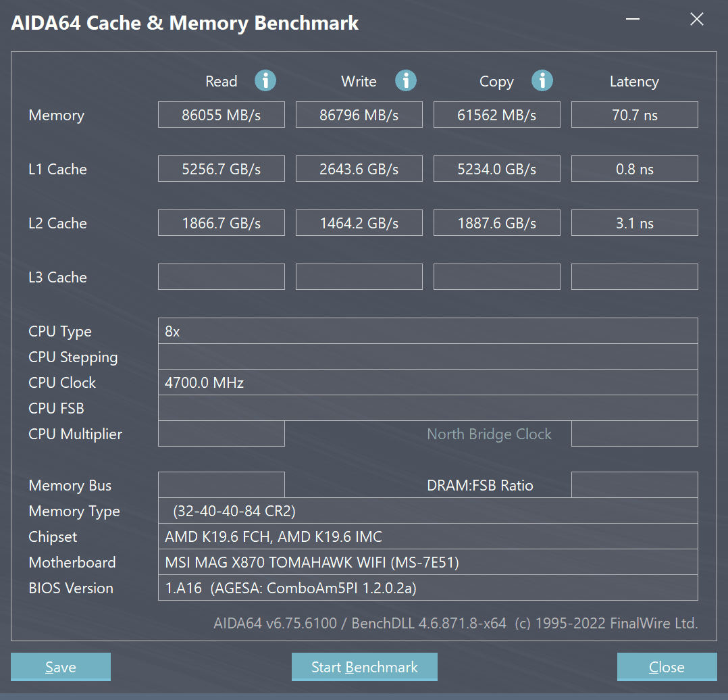Screen dimensions: 728x700
Task: Click the DRAM:FSB Ratio label
Action: tap(480, 485)
